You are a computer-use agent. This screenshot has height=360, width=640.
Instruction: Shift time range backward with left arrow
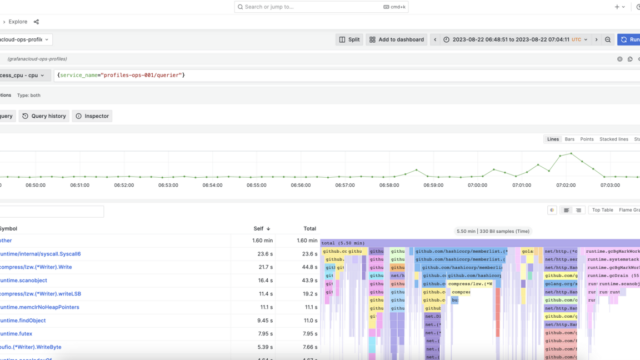pyautogui.click(x=435, y=40)
